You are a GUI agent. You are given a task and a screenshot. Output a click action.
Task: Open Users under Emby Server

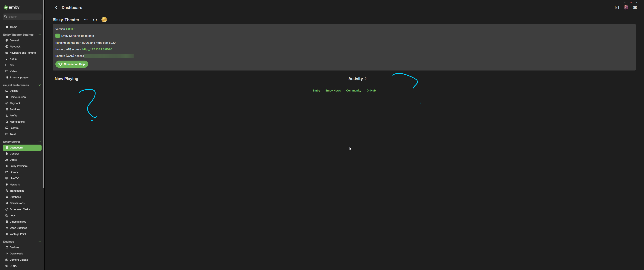[x=22, y=160]
